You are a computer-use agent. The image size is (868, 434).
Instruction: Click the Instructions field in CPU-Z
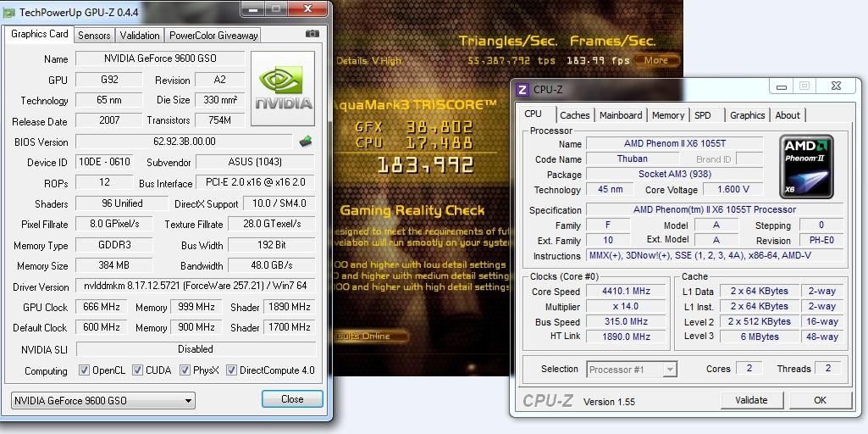click(x=716, y=255)
